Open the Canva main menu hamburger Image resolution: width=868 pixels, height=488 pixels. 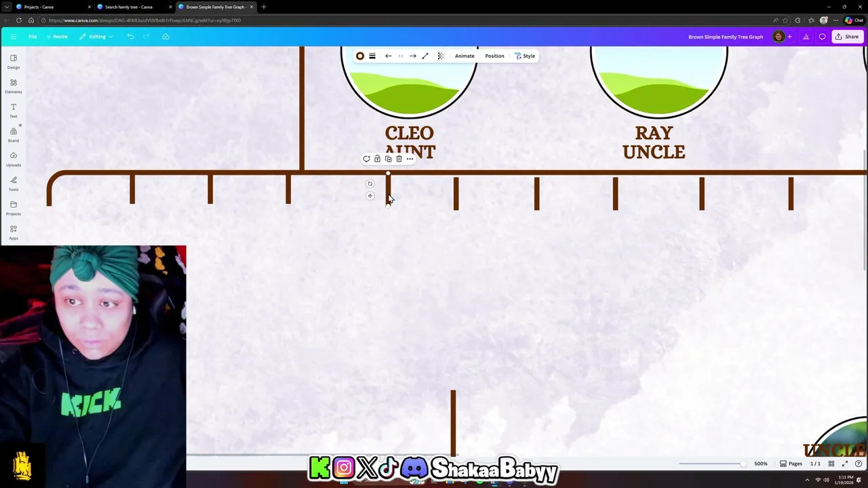pos(13,37)
